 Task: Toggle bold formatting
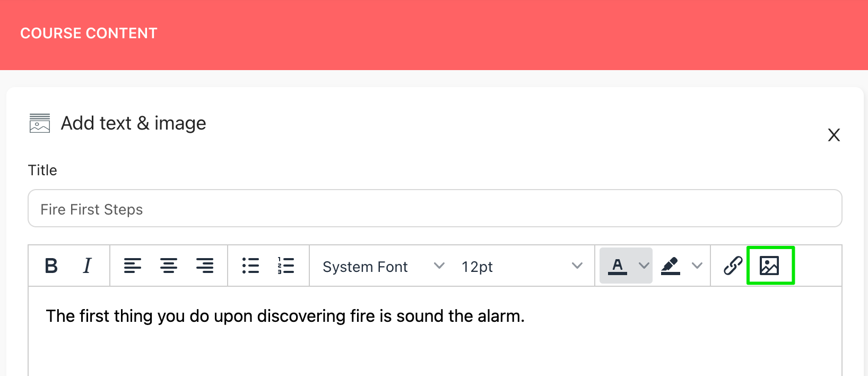click(51, 266)
